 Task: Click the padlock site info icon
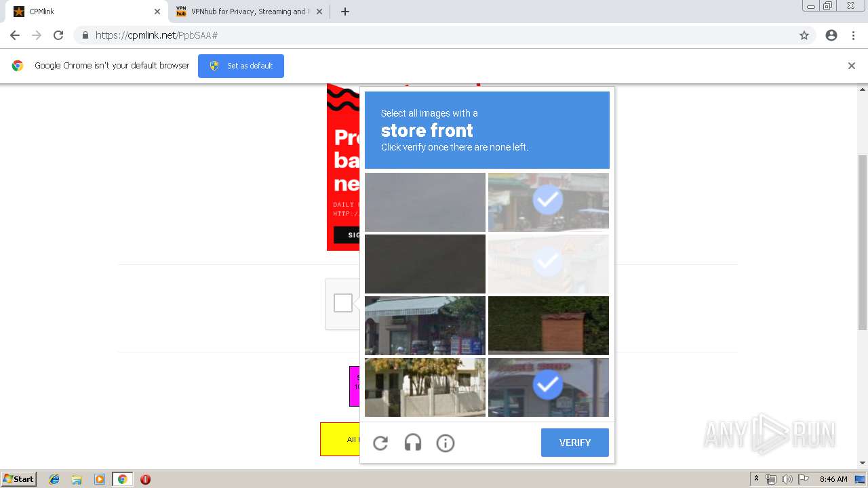85,35
